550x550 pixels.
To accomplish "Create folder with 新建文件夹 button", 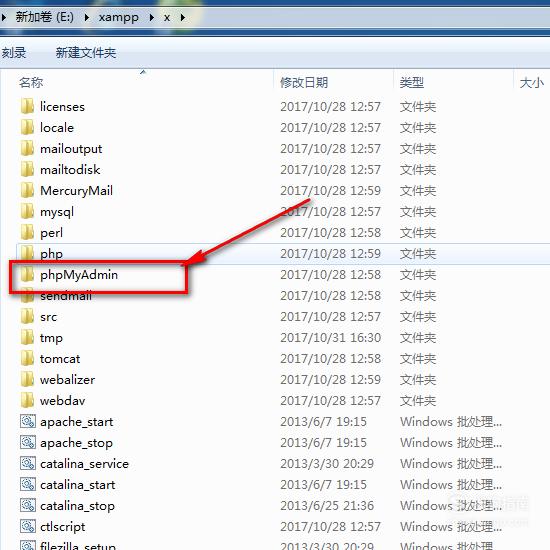I will [x=86, y=53].
